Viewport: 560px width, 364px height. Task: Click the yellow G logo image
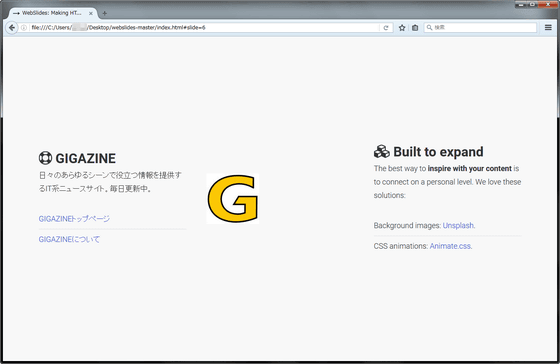(233, 199)
